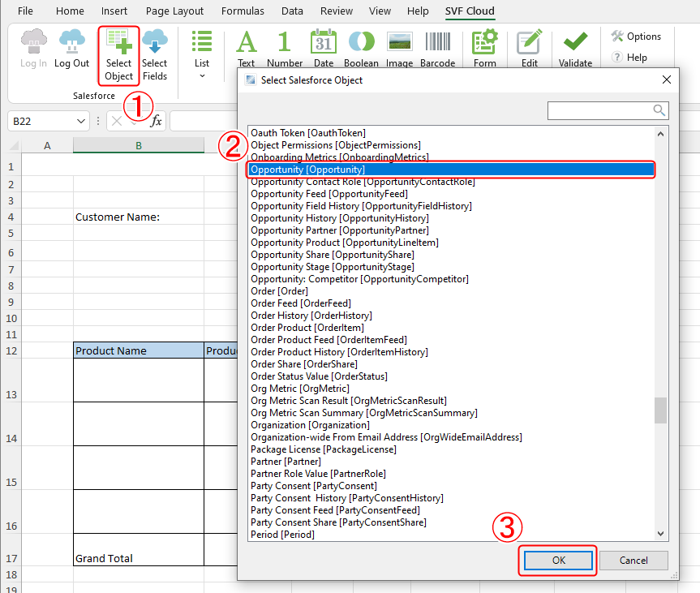Image resolution: width=700 pixels, height=593 pixels.
Task: Run the Validate check
Action: (575, 48)
